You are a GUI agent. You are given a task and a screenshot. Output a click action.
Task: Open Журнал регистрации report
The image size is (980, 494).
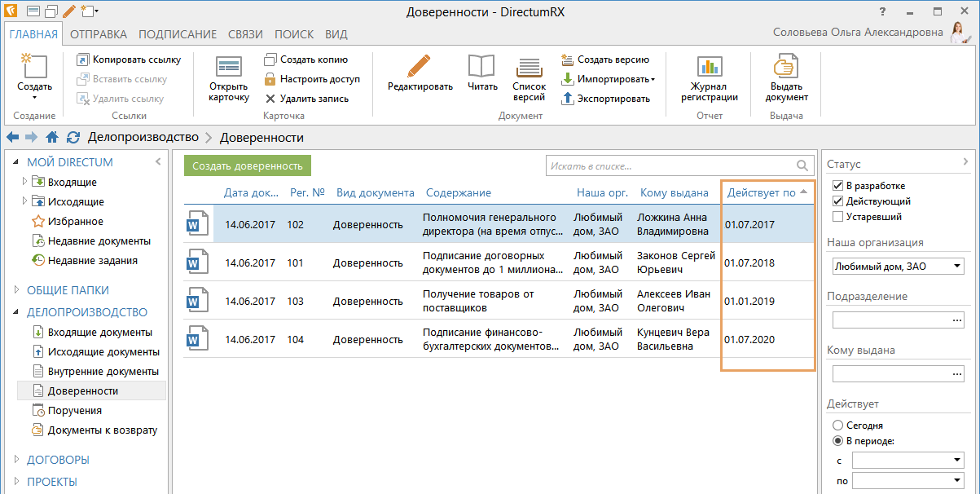[709, 67]
